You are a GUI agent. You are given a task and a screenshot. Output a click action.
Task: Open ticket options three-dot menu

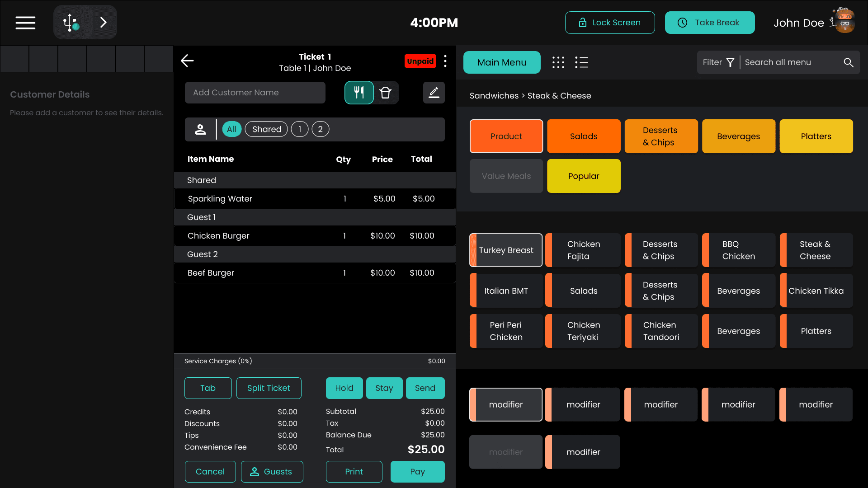445,61
